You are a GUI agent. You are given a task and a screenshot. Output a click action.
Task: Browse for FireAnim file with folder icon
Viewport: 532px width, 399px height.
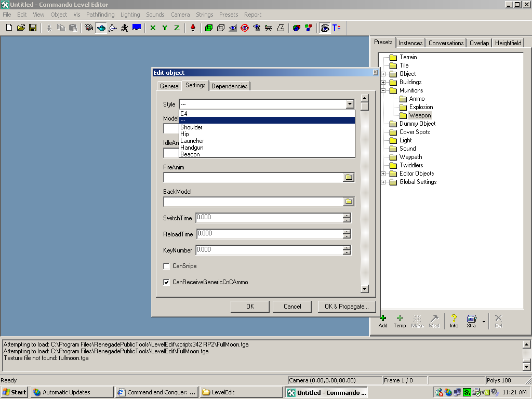pyautogui.click(x=349, y=178)
